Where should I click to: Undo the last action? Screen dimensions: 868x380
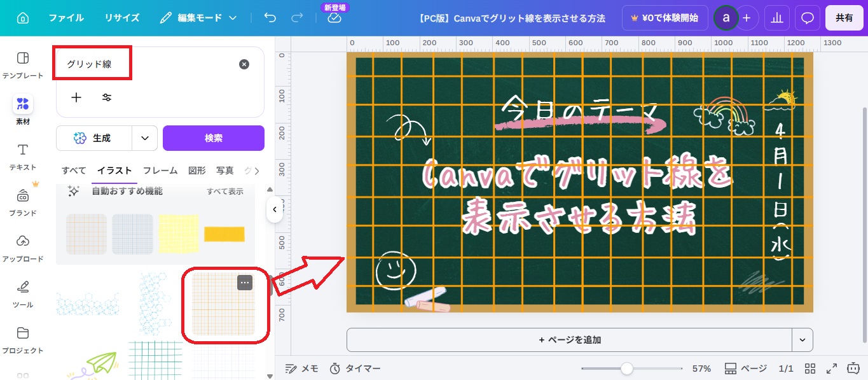270,18
